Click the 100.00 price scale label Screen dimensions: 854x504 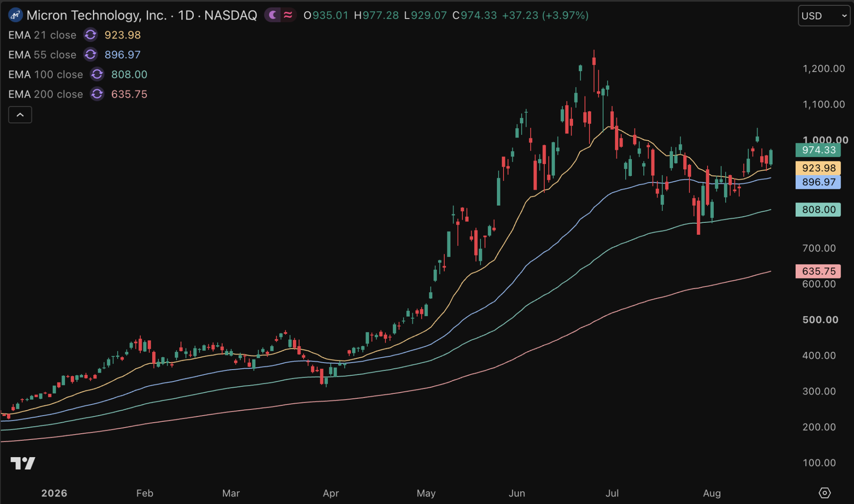tap(819, 463)
